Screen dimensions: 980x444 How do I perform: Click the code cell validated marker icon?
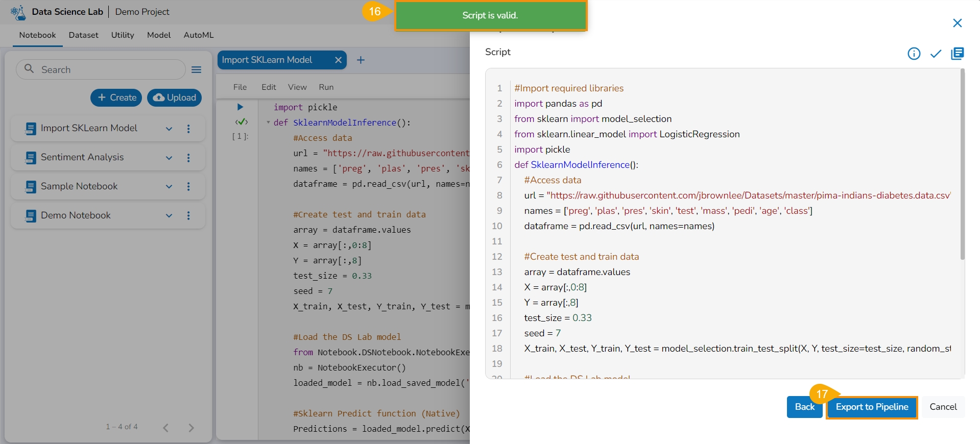pos(241,122)
